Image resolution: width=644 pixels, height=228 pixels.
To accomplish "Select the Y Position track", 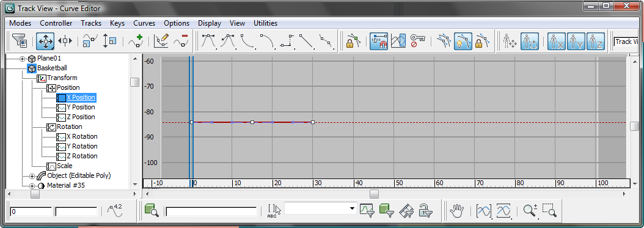I will 81,107.
